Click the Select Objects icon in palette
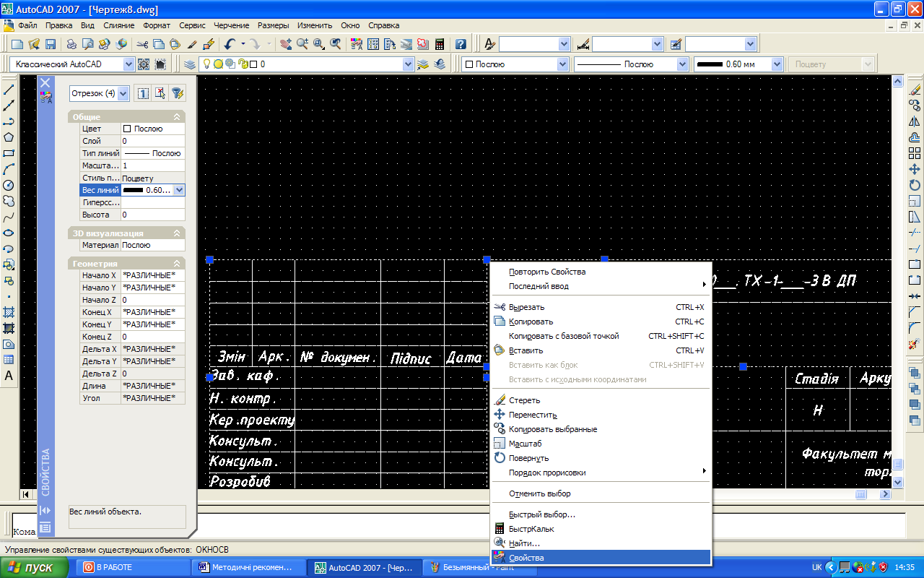The image size is (924, 578). click(160, 93)
